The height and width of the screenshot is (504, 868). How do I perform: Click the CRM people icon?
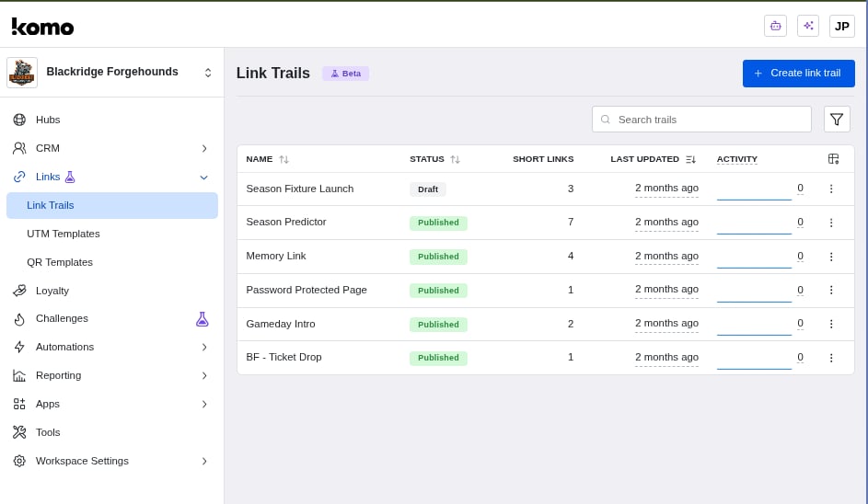[x=19, y=148]
